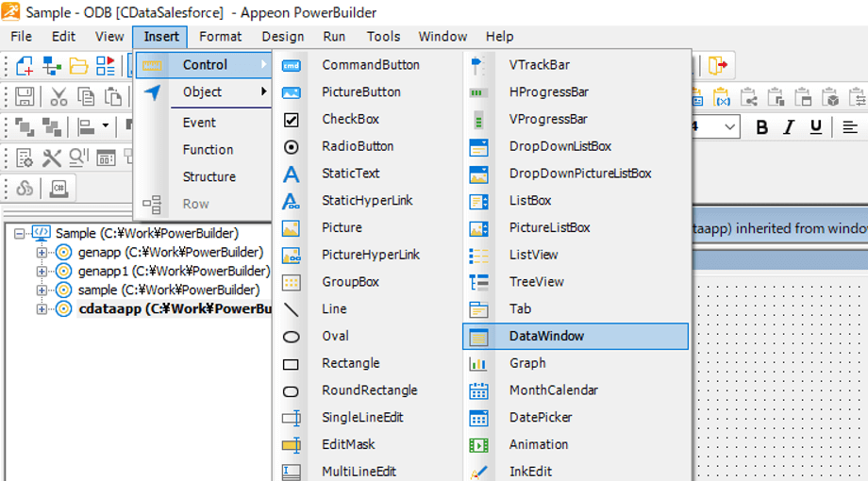Open the Help menu

tap(499, 37)
